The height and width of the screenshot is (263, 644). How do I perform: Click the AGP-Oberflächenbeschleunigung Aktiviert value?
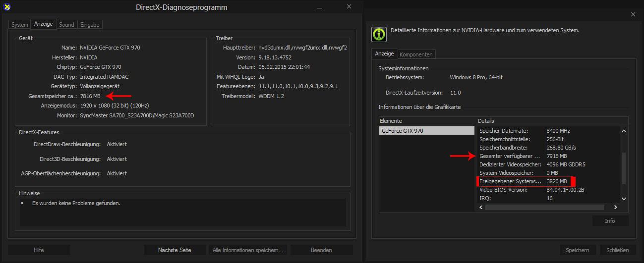(117, 173)
